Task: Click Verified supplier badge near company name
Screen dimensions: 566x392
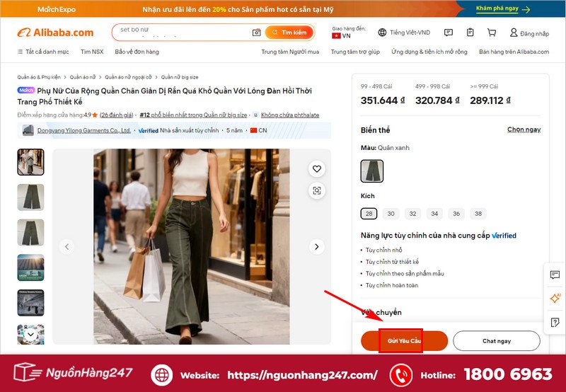Action: 149,130
